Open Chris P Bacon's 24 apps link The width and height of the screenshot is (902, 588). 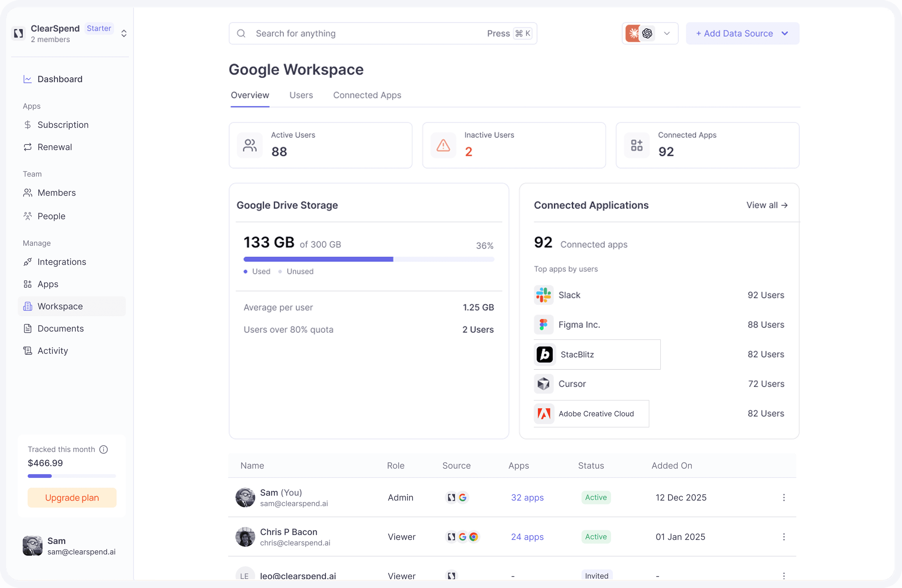527,537
